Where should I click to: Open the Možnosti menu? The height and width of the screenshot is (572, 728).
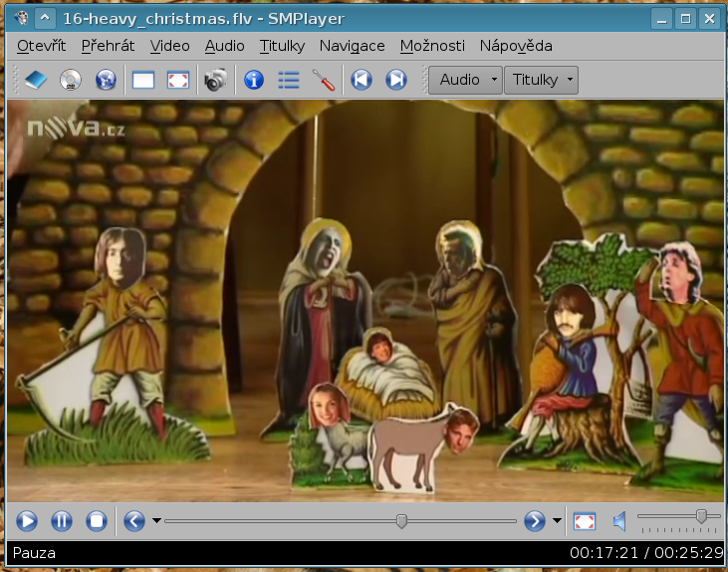coord(432,46)
